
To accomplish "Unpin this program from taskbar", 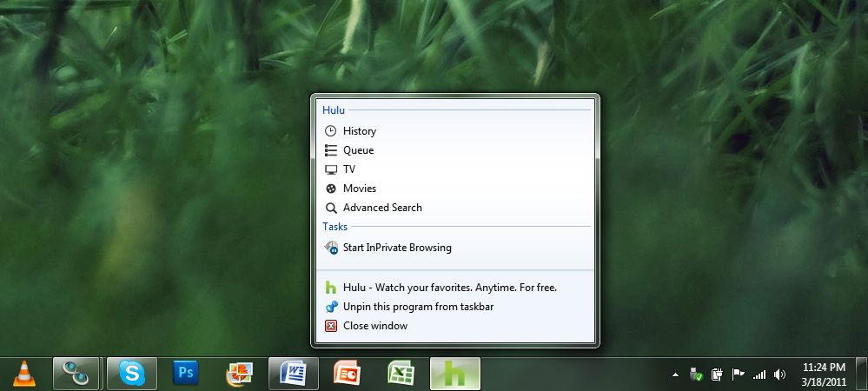I will [455, 306].
